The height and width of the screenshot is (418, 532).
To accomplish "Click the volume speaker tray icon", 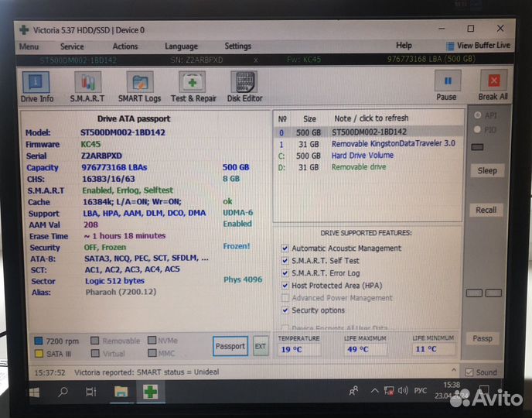I will [x=402, y=390].
